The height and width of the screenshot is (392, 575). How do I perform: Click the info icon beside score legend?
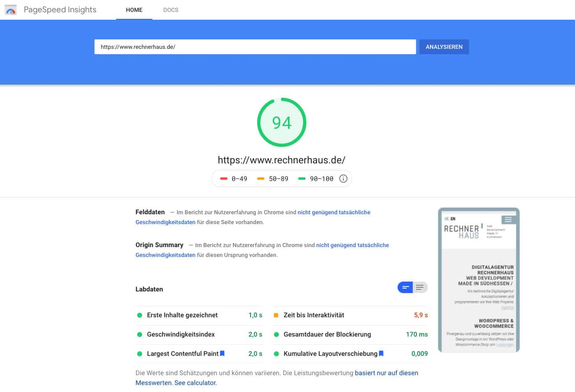click(343, 179)
